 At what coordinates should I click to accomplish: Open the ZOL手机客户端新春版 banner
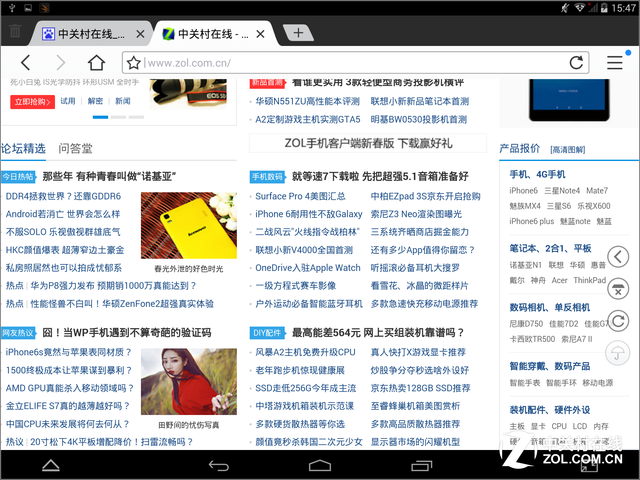click(x=368, y=143)
